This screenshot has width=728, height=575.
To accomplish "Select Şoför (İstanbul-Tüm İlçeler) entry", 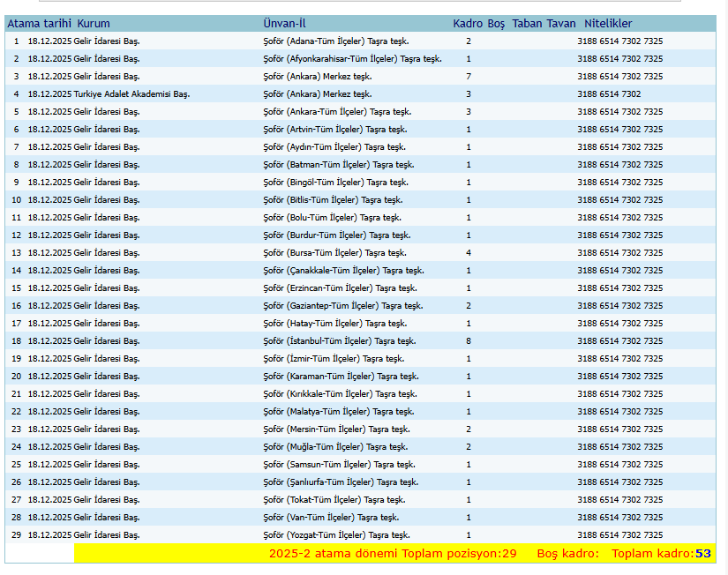I will point(340,341).
